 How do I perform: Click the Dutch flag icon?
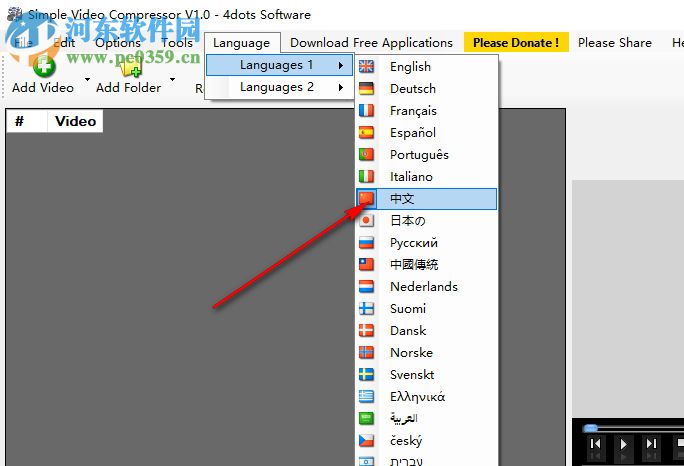click(366, 287)
